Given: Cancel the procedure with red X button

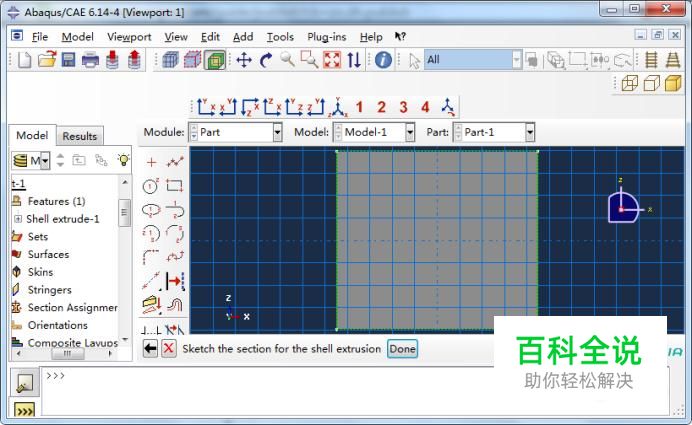Looking at the screenshot, I should coord(169,349).
